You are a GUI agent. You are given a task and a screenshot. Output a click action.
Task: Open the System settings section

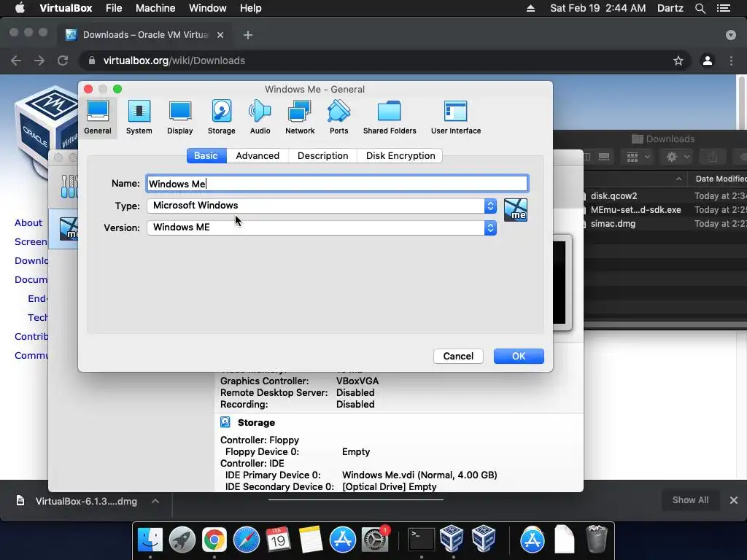(139, 117)
